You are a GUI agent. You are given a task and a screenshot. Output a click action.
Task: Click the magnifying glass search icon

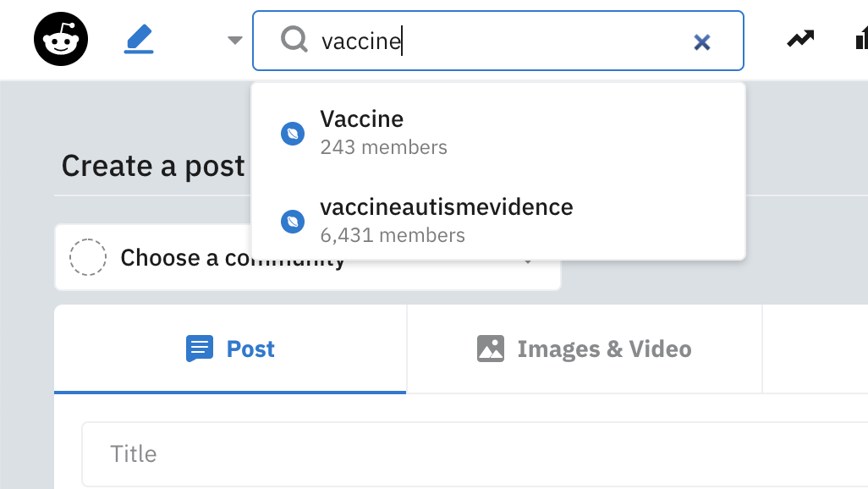tap(294, 40)
